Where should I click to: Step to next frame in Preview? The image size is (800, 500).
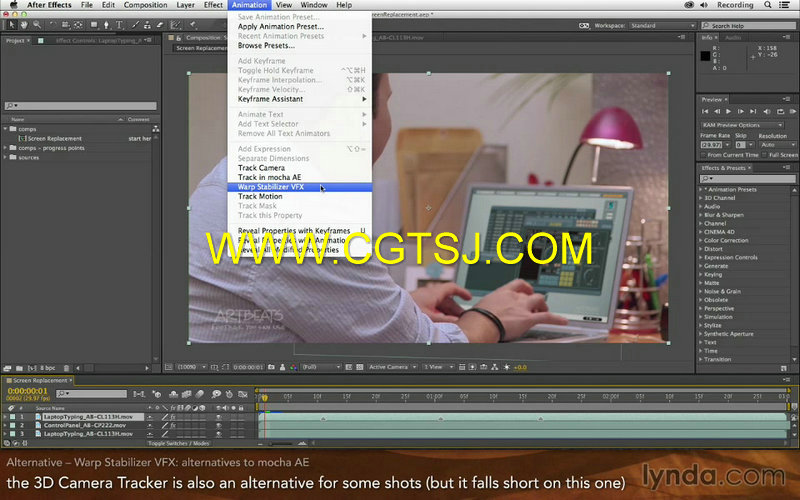[x=740, y=111]
